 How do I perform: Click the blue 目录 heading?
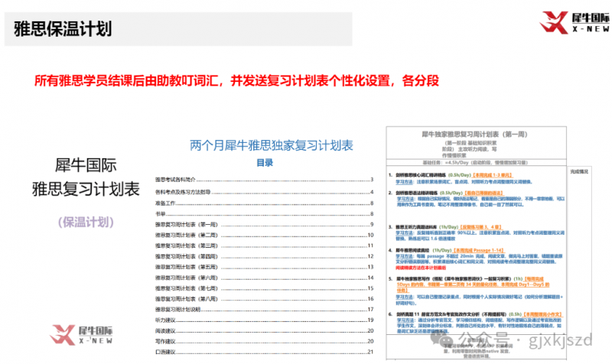coord(265,163)
